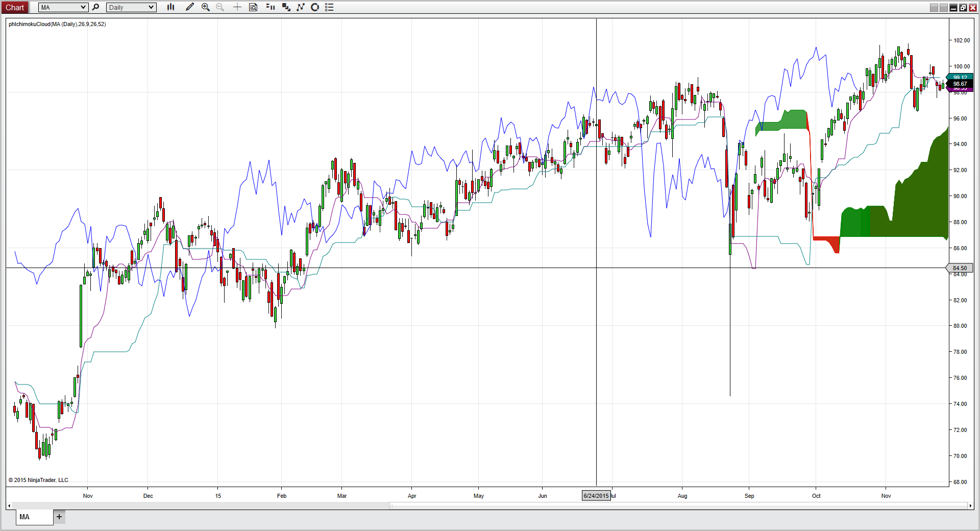Open the indicators zigzag line icon
This screenshot has width=980, height=531.
pos(301,7)
